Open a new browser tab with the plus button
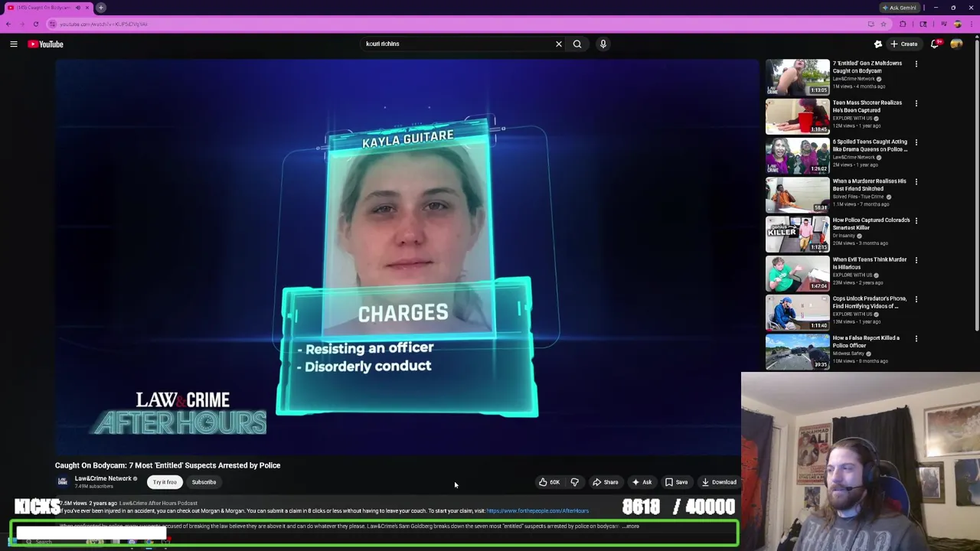 tap(101, 8)
